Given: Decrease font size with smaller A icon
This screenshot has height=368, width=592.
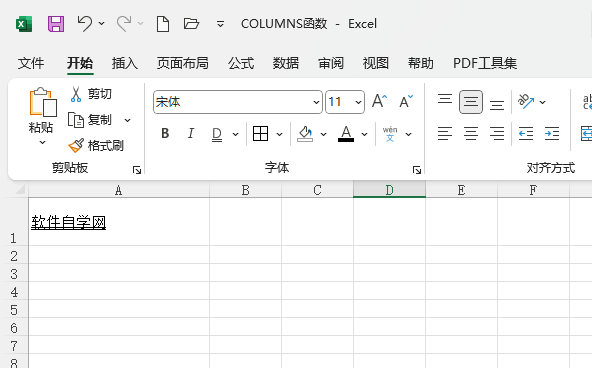Looking at the screenshot, I should 406,102.
